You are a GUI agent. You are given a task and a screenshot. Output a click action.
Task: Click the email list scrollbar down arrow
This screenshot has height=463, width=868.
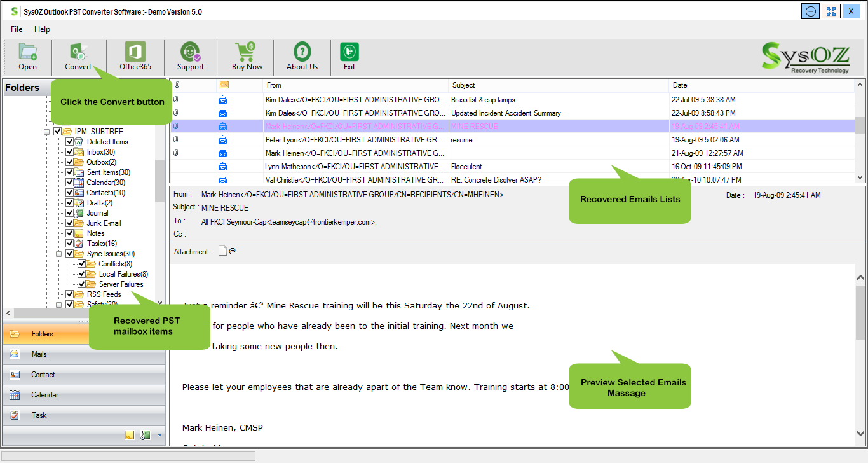coord(860,178)
